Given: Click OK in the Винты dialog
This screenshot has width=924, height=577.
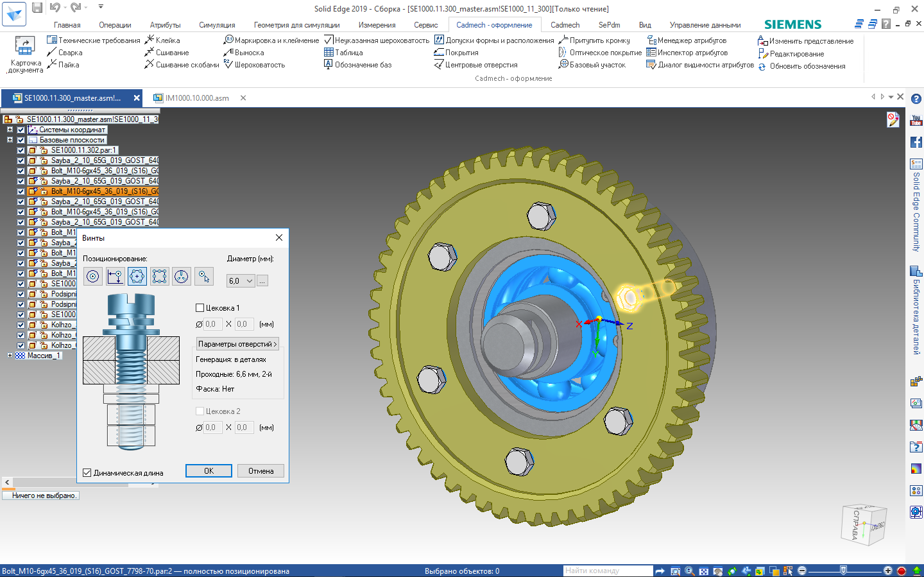Looking at the screenshot, I should [209, 471].
